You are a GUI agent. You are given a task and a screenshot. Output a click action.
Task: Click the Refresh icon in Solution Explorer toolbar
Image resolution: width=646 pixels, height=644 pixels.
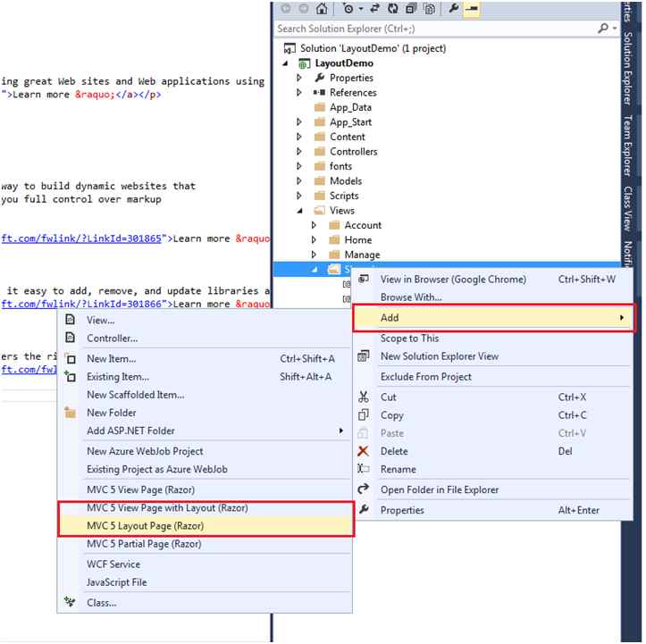tap(393, 8)
